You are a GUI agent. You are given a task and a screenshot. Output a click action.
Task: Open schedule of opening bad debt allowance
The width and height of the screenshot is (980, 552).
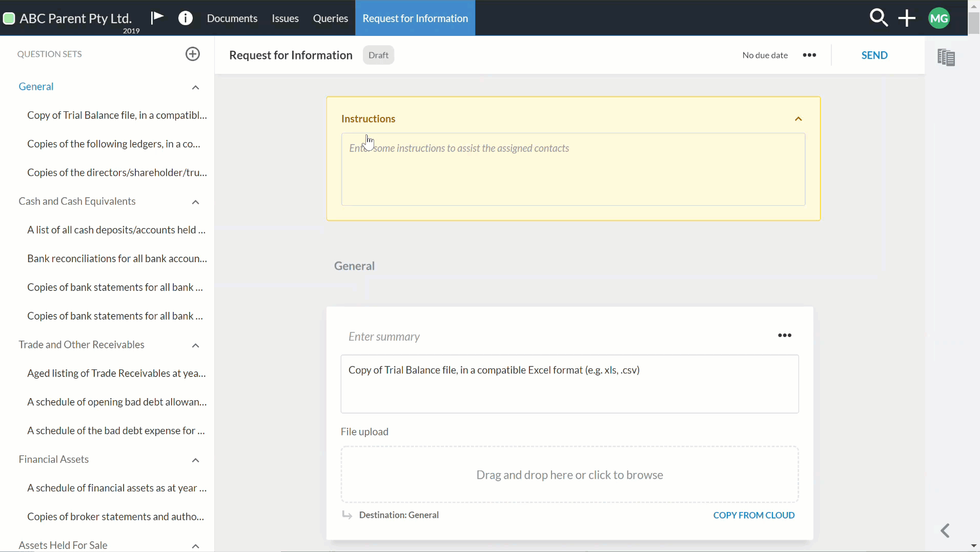click(117, 402)
